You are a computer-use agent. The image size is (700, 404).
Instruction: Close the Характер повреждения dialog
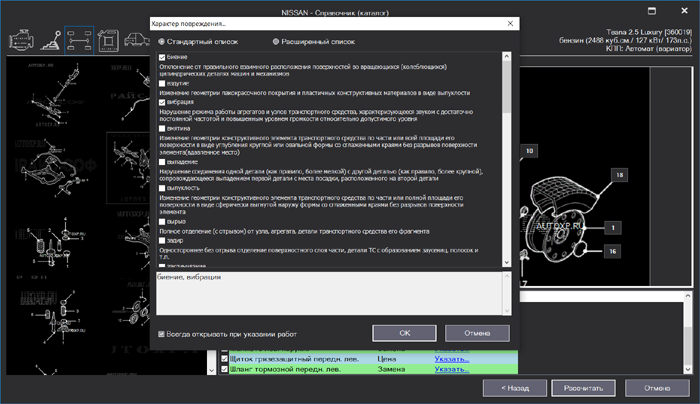tap(510, 24)
